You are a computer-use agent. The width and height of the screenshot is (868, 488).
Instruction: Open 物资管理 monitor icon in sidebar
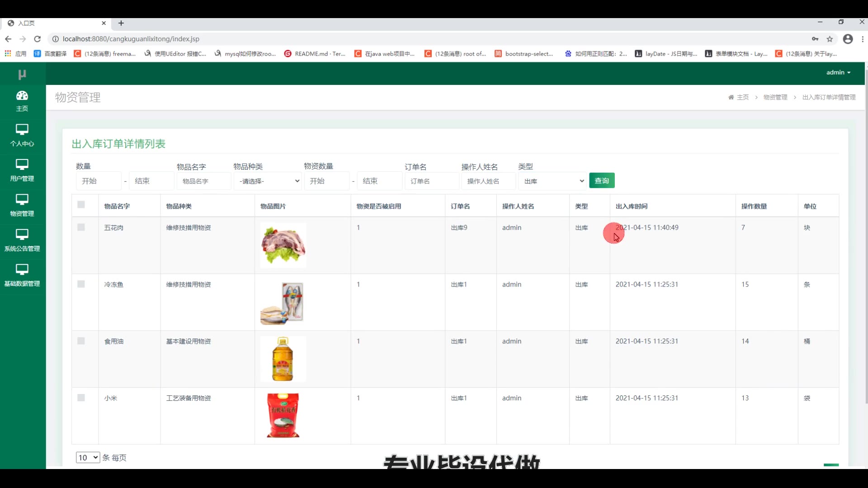(22, 200)
